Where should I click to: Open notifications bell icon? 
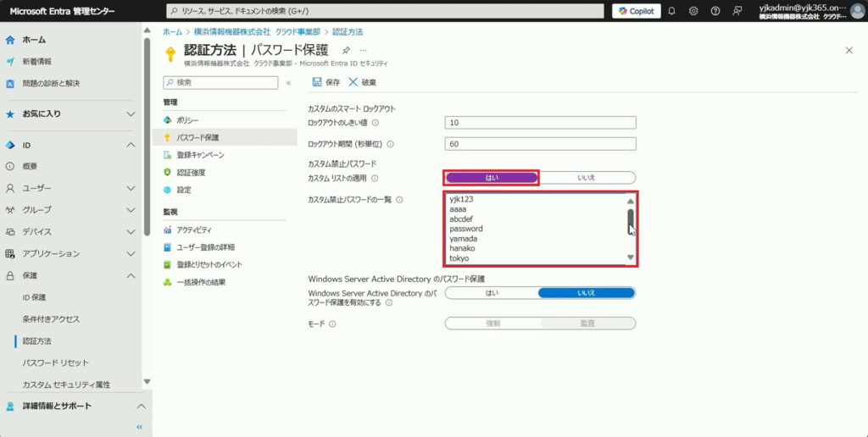click(671, 11)
